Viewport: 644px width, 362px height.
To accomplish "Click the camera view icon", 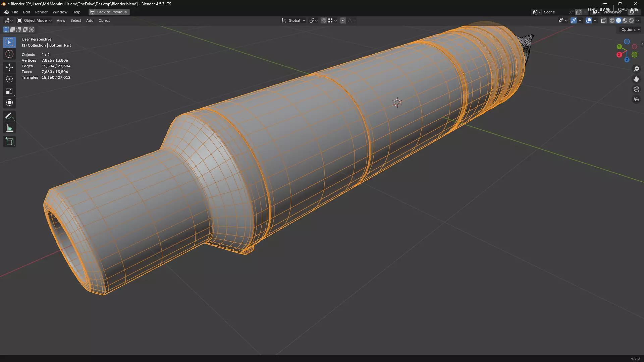I will pyautogui.click(x=636, y=89).
